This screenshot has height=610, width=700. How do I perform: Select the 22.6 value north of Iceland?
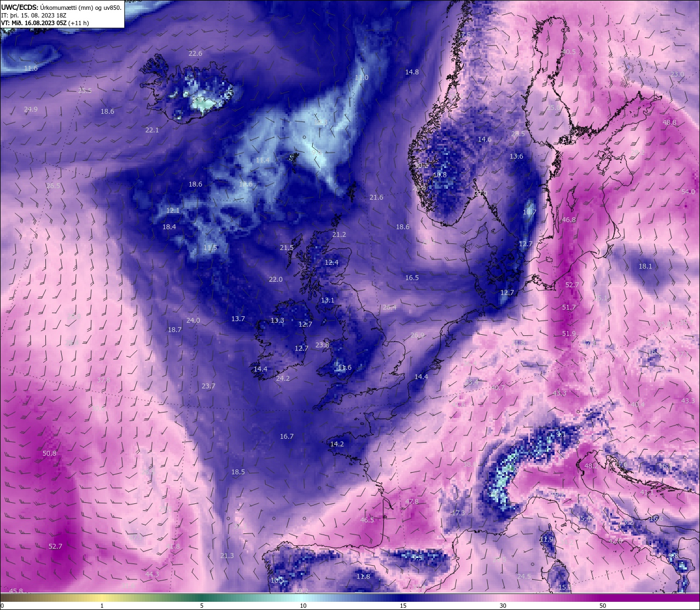tap(195, 54)
